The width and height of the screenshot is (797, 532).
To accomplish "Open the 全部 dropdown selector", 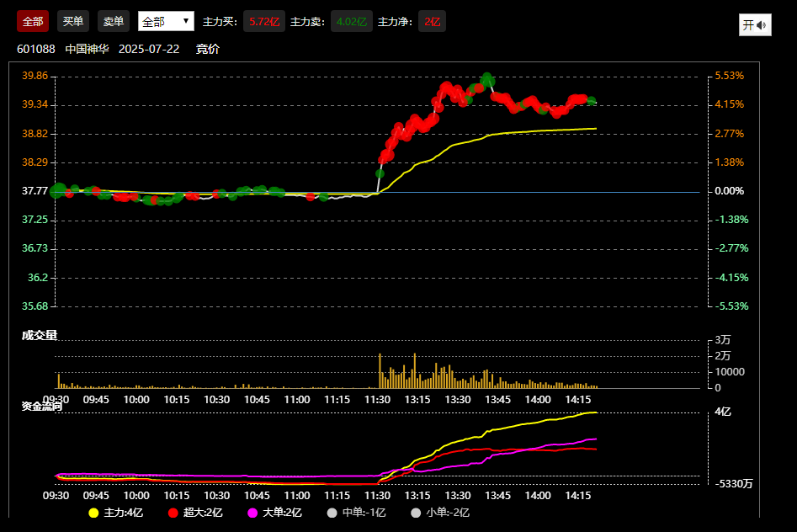I will (x=166, y=21).
